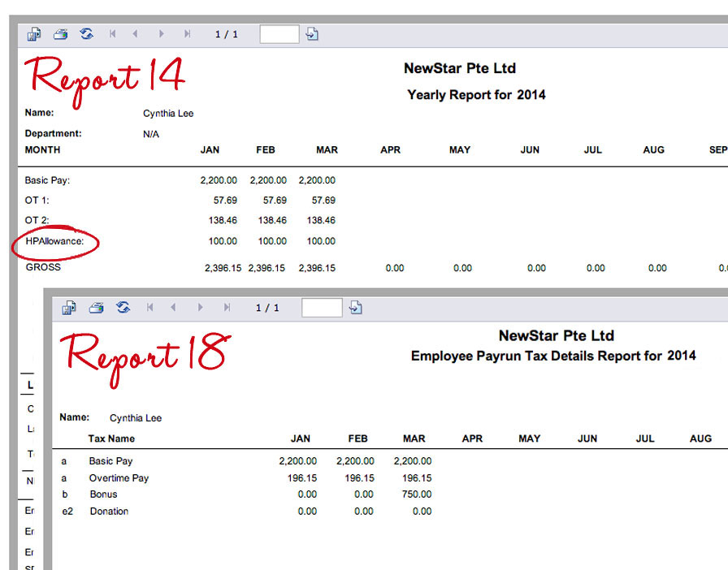Go to next page in Tax Details report
This screenshot has width=728, height=570.
(200, 307)
